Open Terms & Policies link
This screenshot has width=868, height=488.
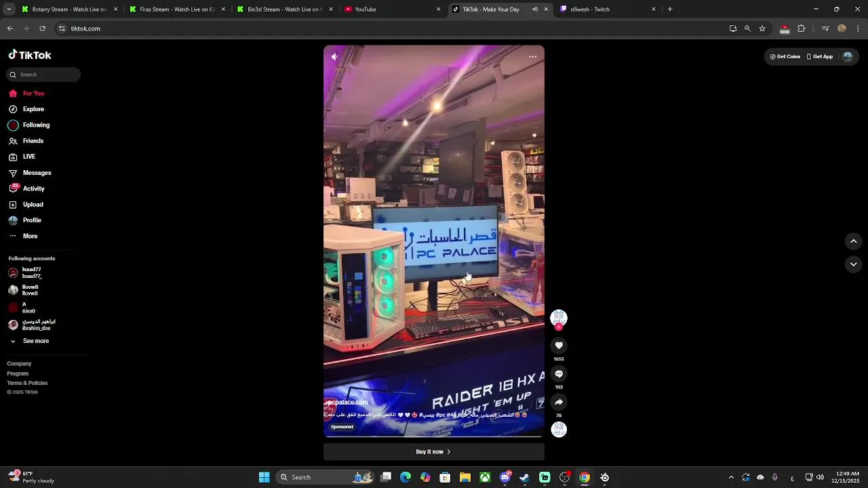(x=27, y=383)
